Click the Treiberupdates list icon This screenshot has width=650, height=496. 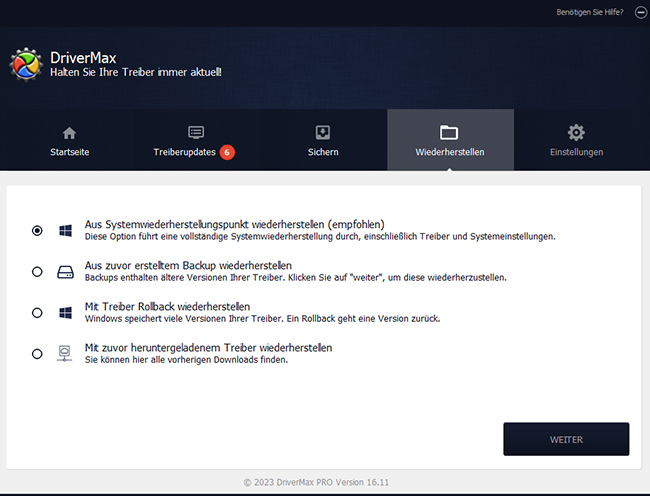(x=196, y=133)
